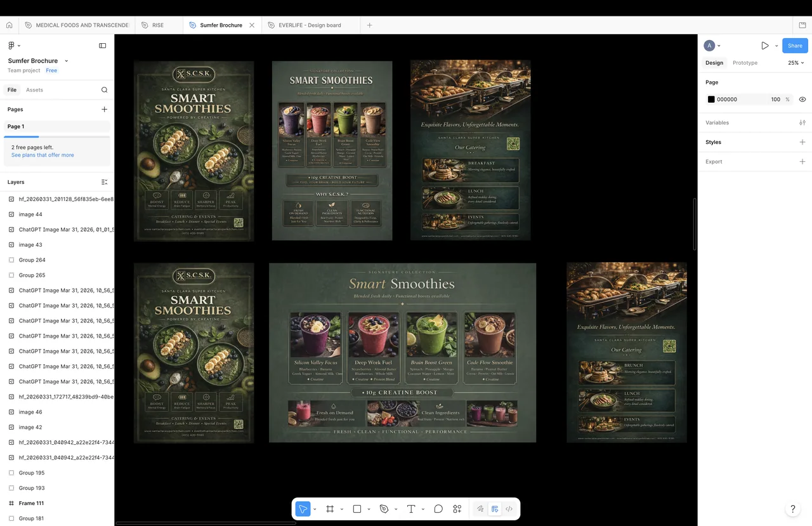The image size is (812, 526).
Task: Follow the 'See plans that offer more' link
Action: coord(43,155)
